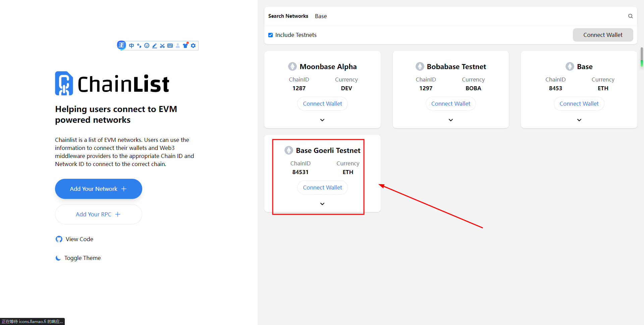Screen dimensions: 644x325
Task: Open the emoji panel in the IME toolbar
Action: 147,46
